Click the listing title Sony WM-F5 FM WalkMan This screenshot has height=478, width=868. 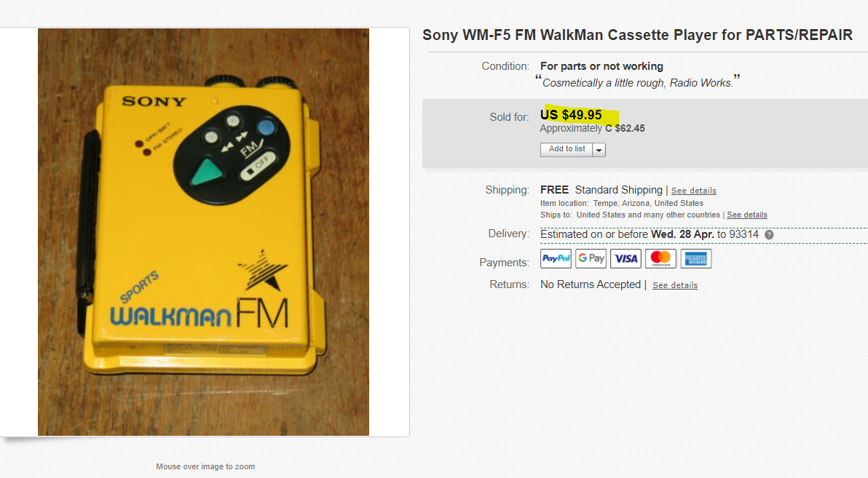click(x=637, y=35)
